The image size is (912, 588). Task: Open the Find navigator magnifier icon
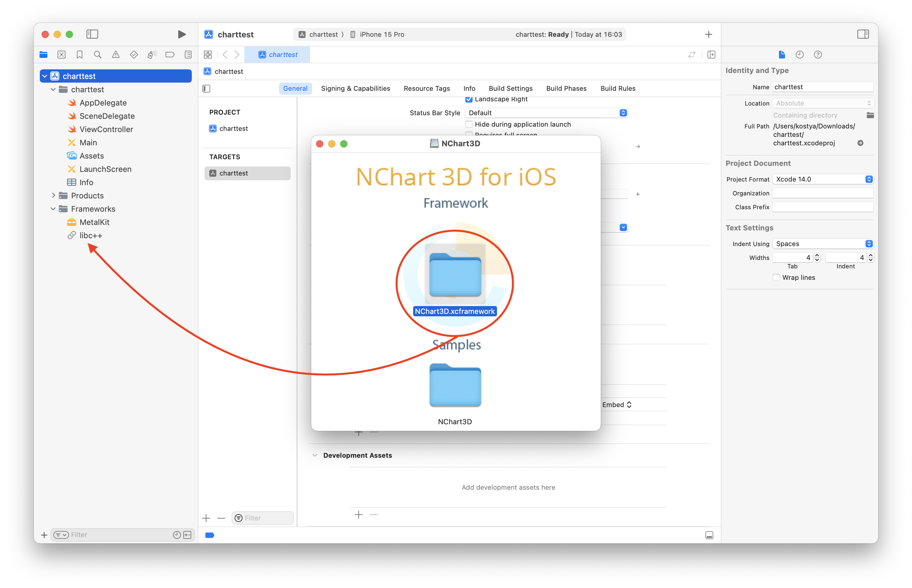pyautogui.click(x=98, y=55)
